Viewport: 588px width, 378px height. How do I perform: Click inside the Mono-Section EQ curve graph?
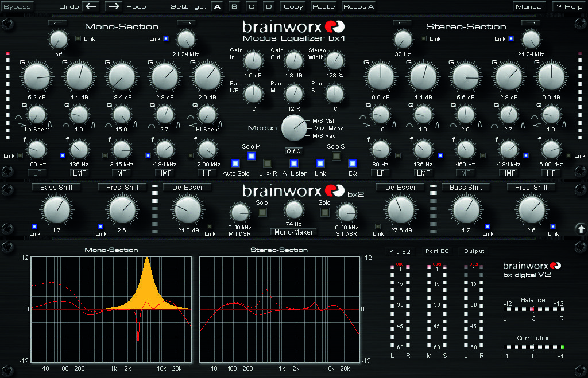(x=111, y=309)
